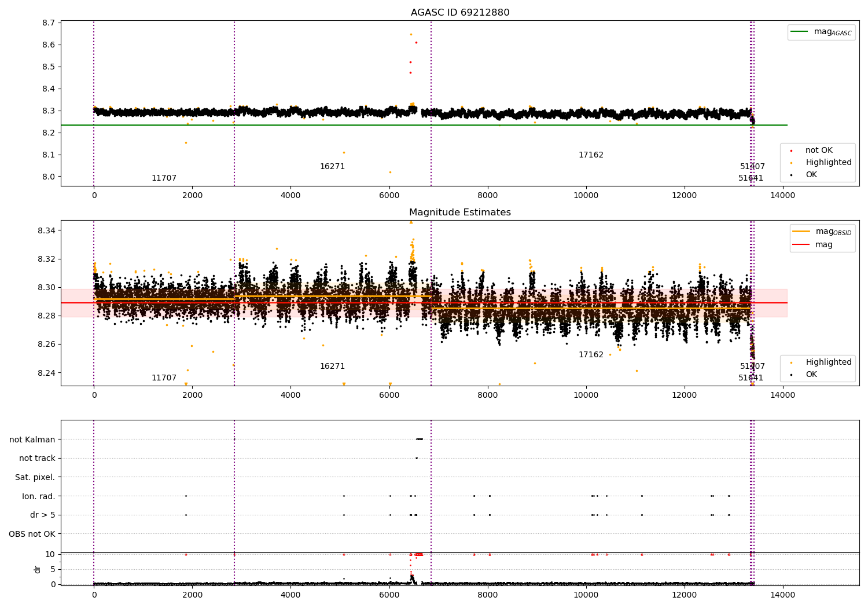Image resolution: width=868 pixels, height=608 pixels.
Task: Click the 10 tick on the dr axis
Action: coord(50,554)
